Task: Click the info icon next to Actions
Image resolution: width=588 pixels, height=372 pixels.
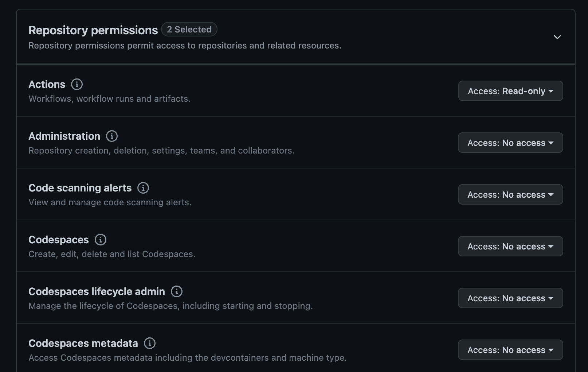Action: [77, 84]
